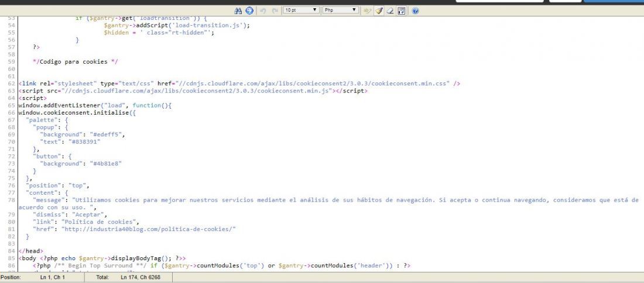644x283 pixels.
Task: Click the displayBodyTag body line
Action: [102, 258]
